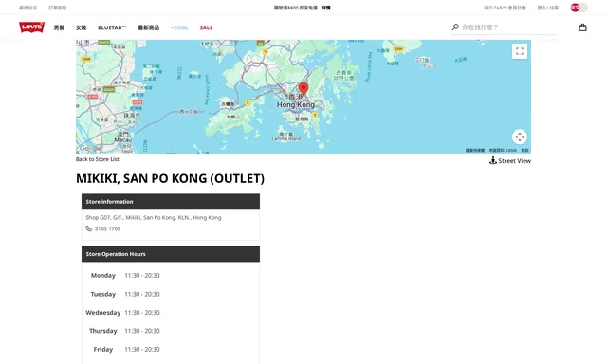Click the Macau label on the map
Screen dimensions: 607x364
(123, 139)
